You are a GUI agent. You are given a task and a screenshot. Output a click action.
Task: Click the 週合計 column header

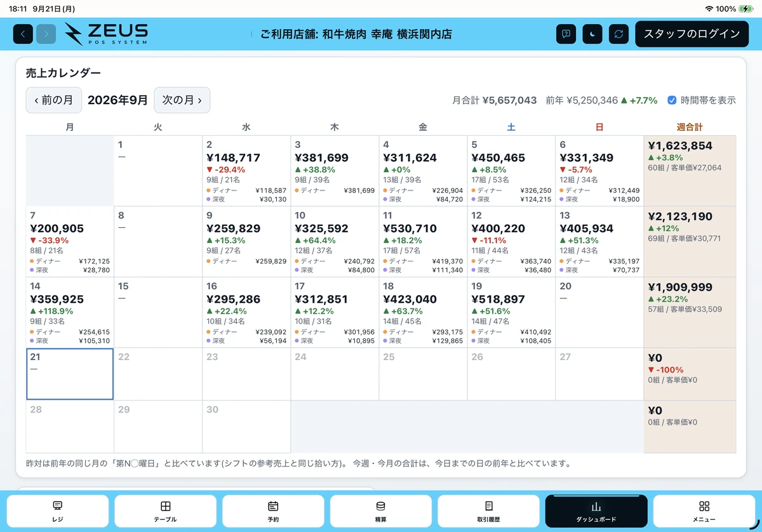point(690,127)
